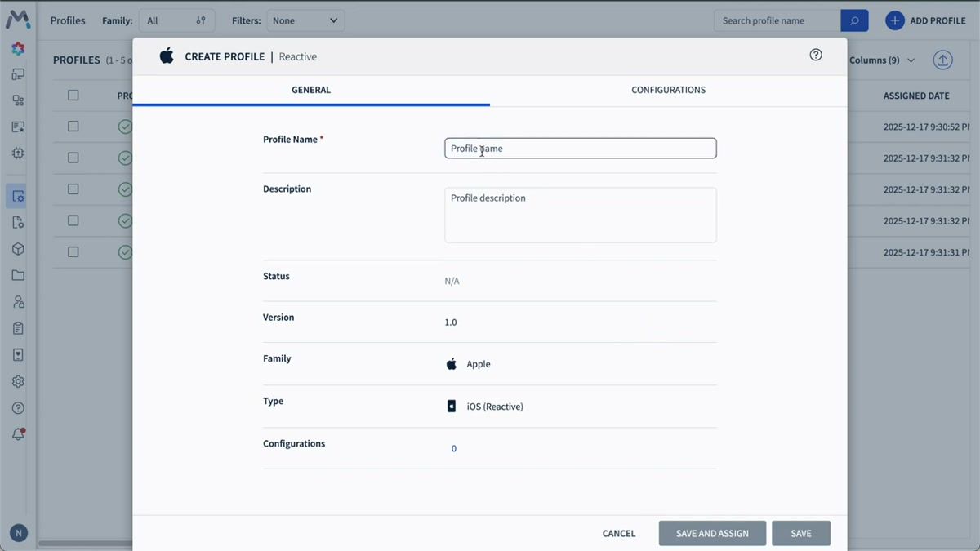This screenshot has width=980, height=551.
Task: Click the SAVE AND ASSIGN button
Action: [712, 533]
